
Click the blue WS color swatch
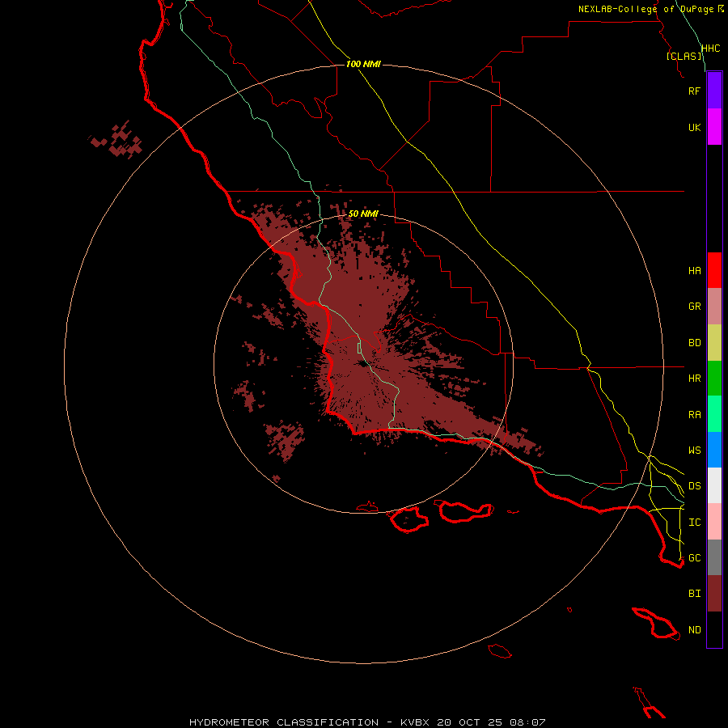714,450
